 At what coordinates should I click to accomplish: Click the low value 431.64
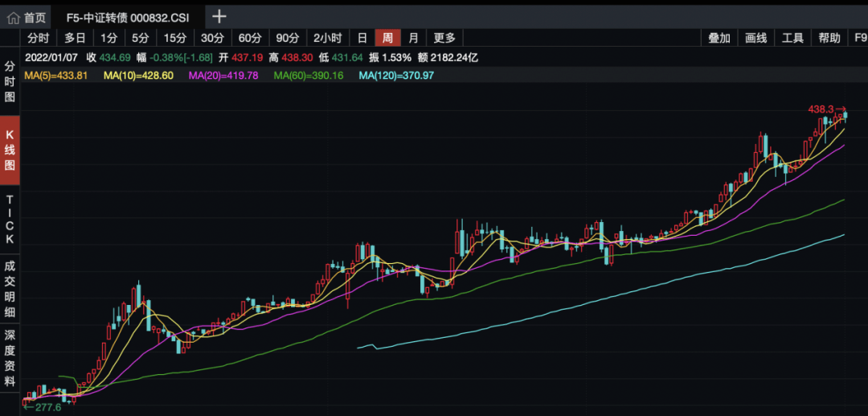(347, 58)
